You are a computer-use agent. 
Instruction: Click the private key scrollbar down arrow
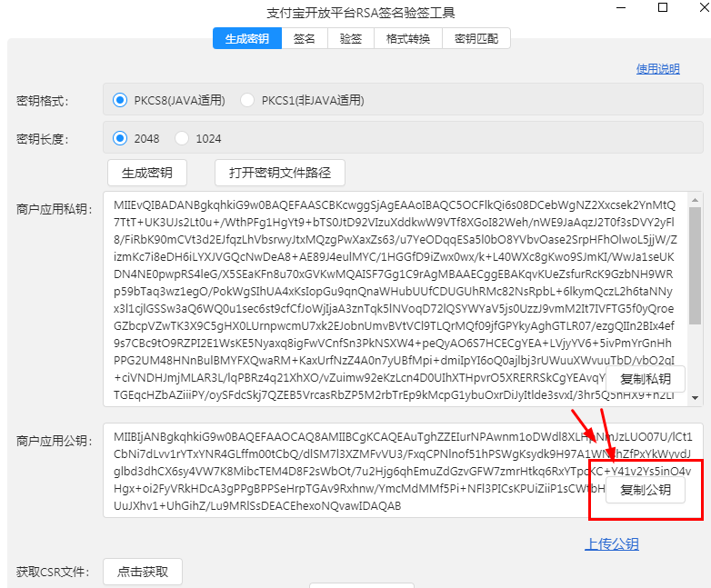point(696,398)
